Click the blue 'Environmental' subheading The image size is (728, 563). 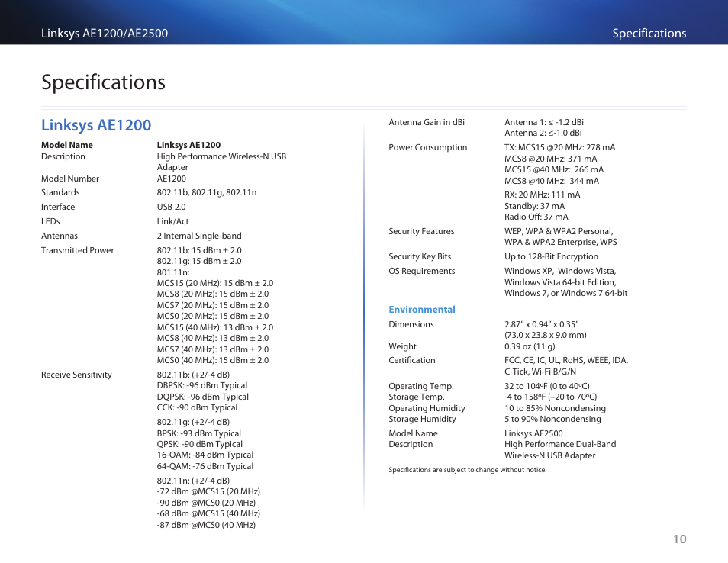(x=422, y=310)
